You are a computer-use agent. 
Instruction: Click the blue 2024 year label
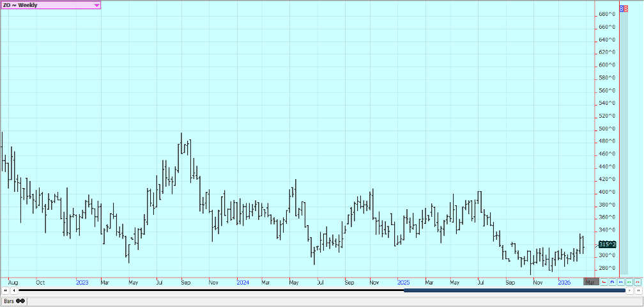tap(242, 282)
